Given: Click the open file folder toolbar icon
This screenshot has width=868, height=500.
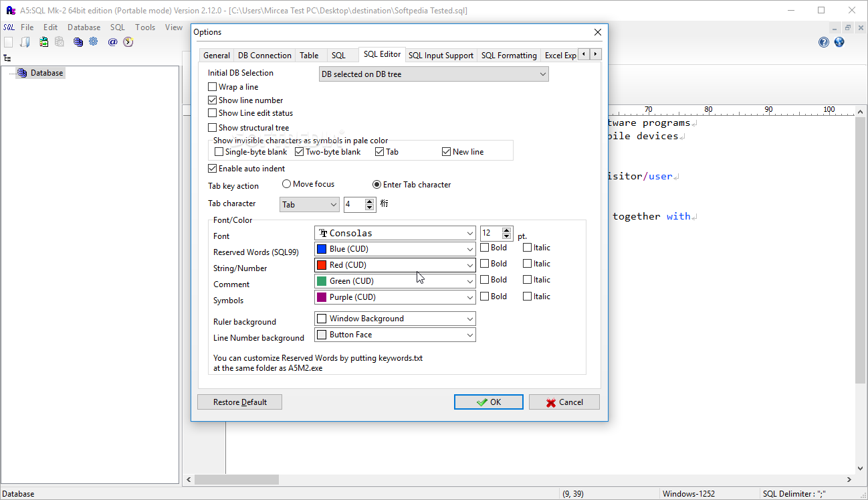Looking at the screenshot, I should [25, 42].
